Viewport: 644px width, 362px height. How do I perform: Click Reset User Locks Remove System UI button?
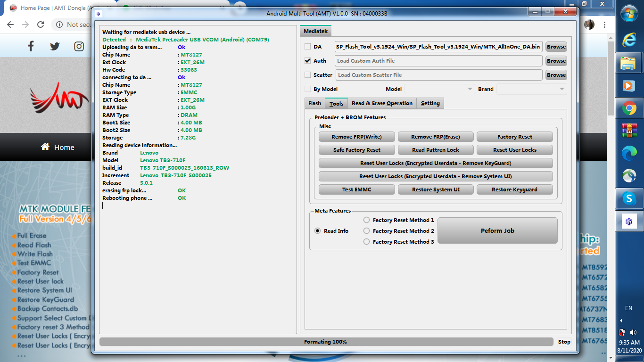click(436, 176)
